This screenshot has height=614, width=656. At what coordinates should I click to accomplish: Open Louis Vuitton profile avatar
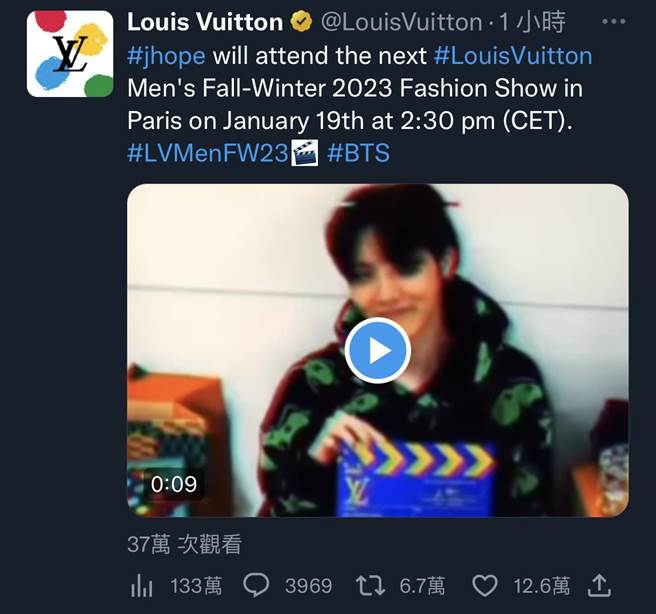pos(70,53)
